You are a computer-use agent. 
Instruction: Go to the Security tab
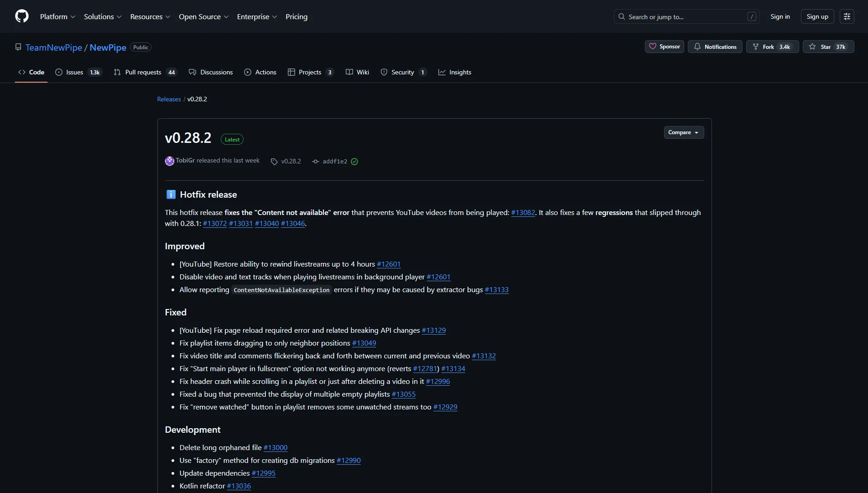(403, 72)
